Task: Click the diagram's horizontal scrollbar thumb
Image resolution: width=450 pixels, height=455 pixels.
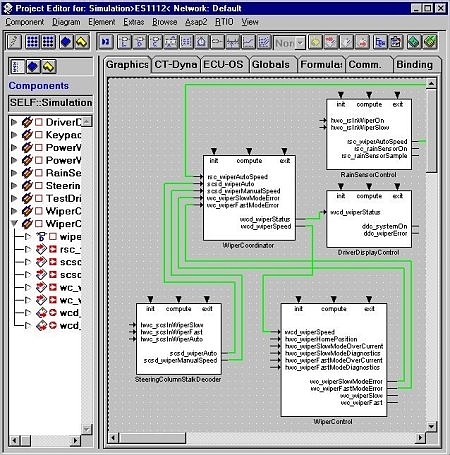Action: pyautogui.click(x=152, y=437)
